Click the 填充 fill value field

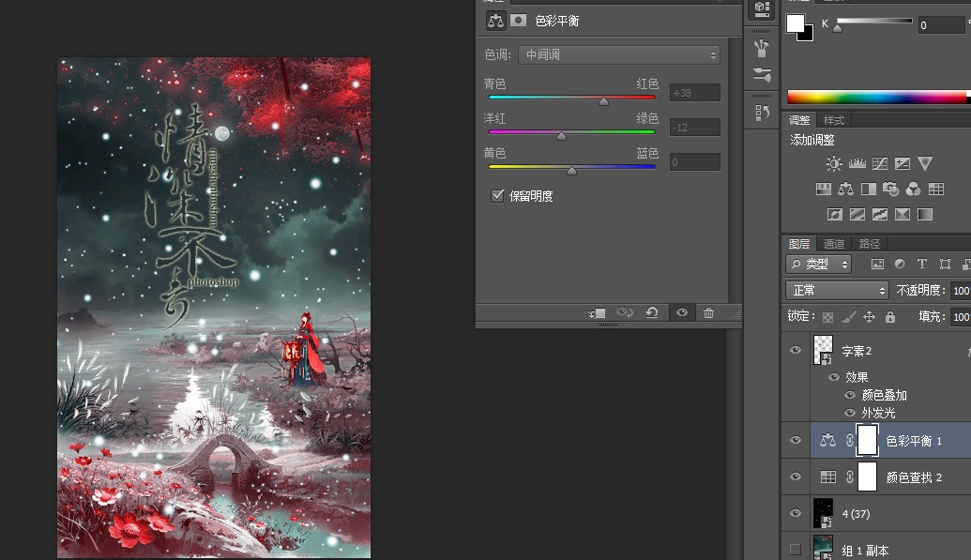[x=961, y=316]
